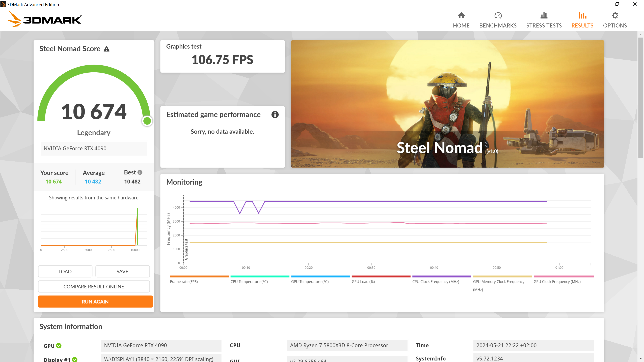Click the LOAD result button
The width and height of the screenshot is (644, 362).
[x=65, y=271]
